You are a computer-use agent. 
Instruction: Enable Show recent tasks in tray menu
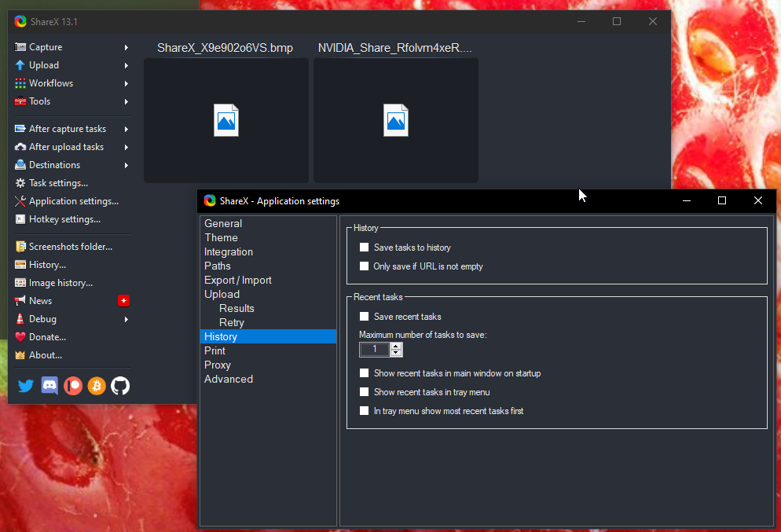[x=364, y=391]
